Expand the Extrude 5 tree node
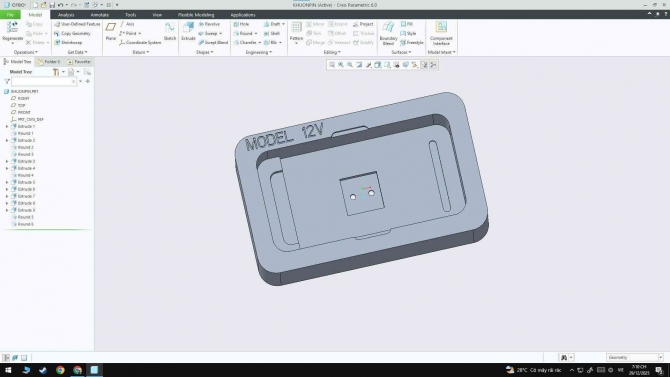 [7, 182]
